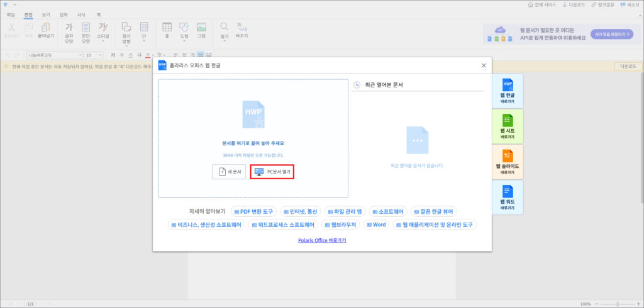The image size is (644, 308).
Task: Select the Word tag
Action: [x=376, y=224]
